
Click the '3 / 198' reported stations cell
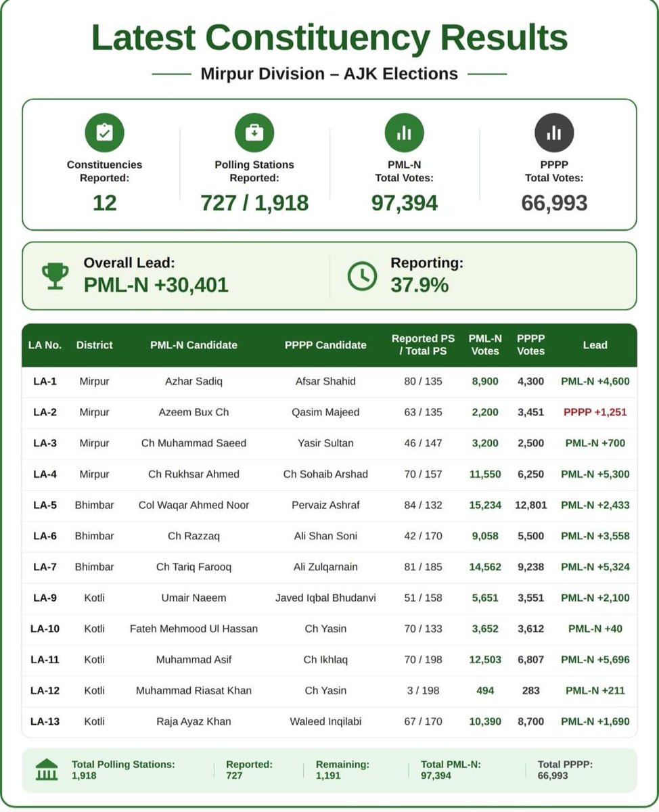tap(423, 691)
